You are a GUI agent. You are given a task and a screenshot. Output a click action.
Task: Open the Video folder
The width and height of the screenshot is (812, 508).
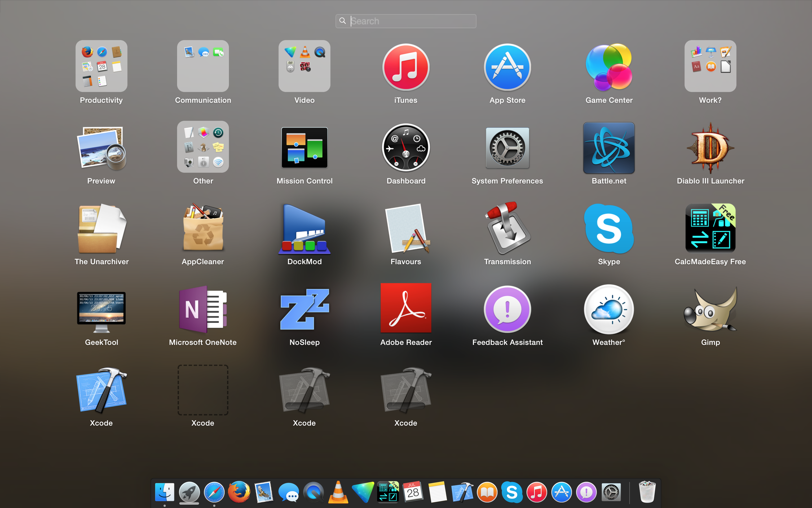pyautogui.click(x=304, y=66)
